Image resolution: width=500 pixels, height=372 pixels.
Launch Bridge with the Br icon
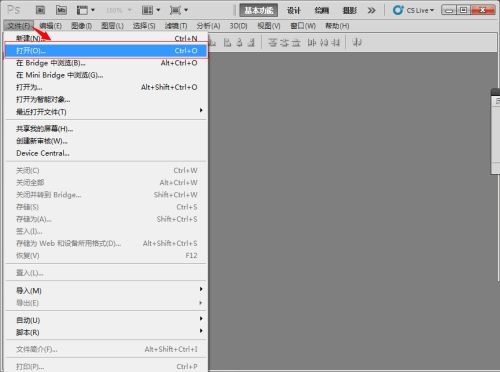[x=40, y=10]
